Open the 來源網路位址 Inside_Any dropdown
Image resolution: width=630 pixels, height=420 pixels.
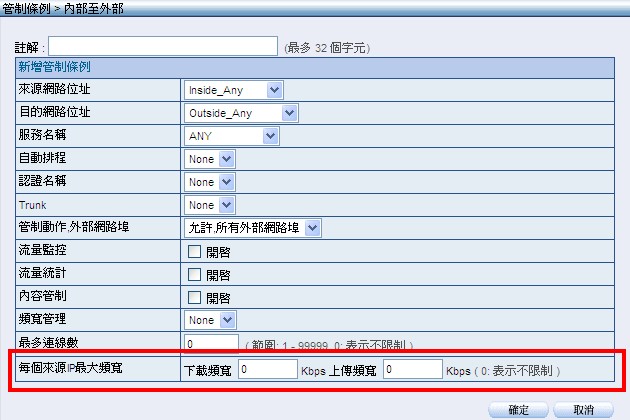(x=234, y=91)
